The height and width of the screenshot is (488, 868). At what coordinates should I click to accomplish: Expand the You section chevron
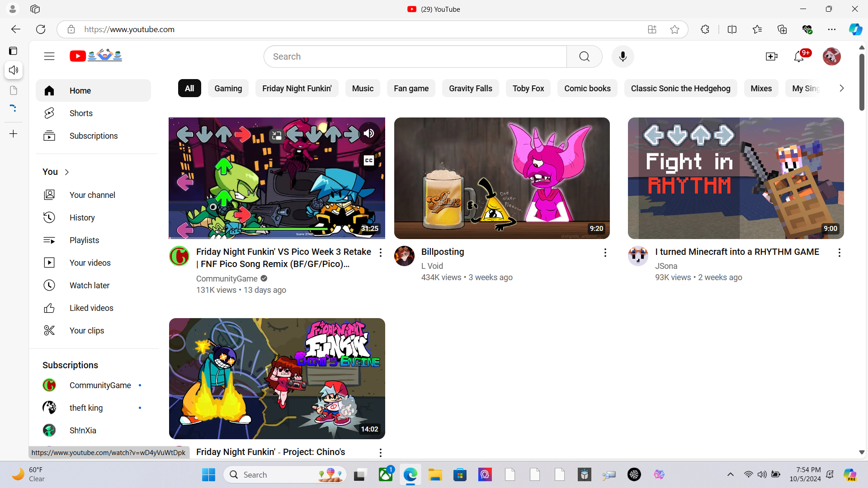(67, 172)
